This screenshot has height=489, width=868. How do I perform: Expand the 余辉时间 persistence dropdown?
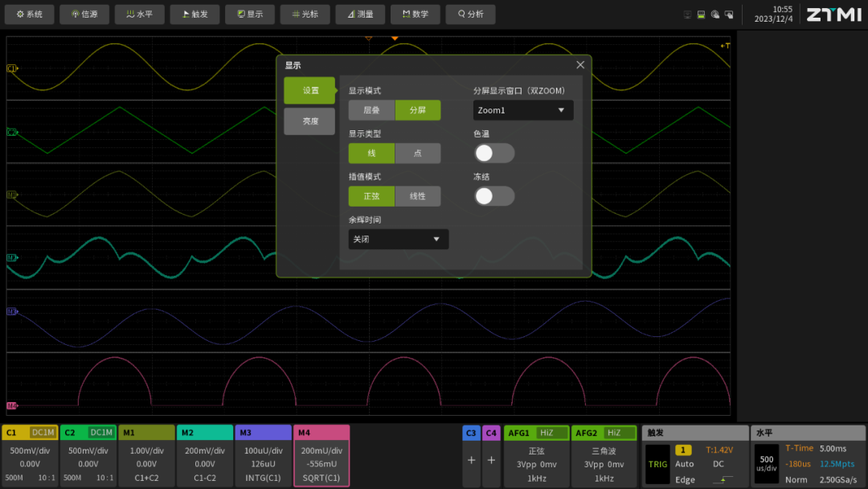pyautogui.click(x=398, y=239)
